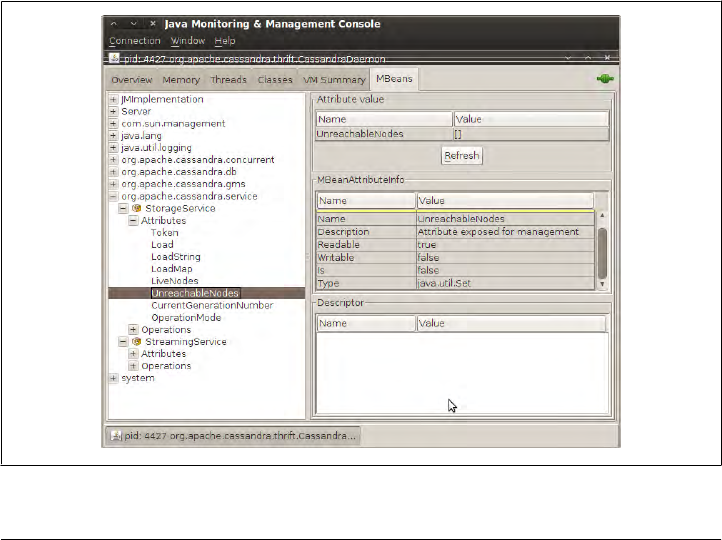Click the UnreachableNodes value cell "[]"
This screenshot has width=722, height=540.
pos(531,134)
